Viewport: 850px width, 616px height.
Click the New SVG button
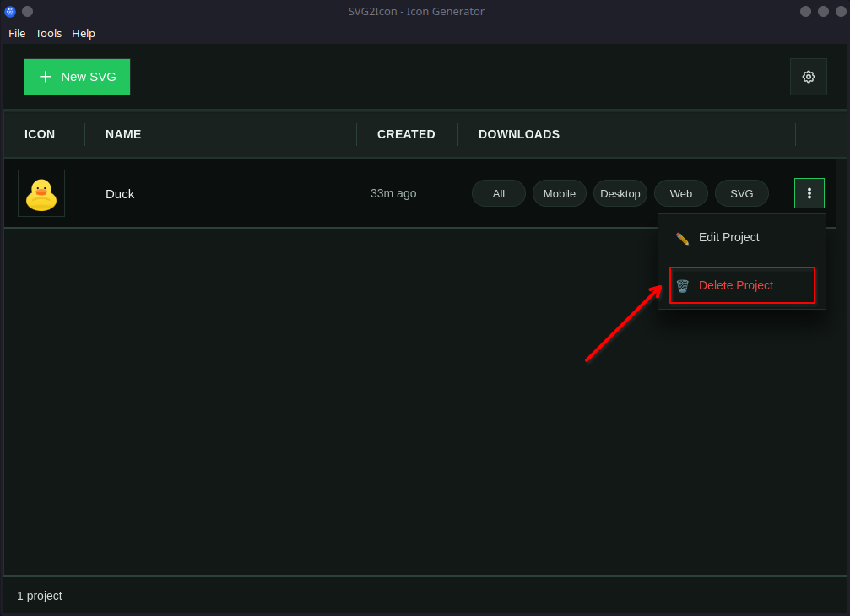point(77,77)
